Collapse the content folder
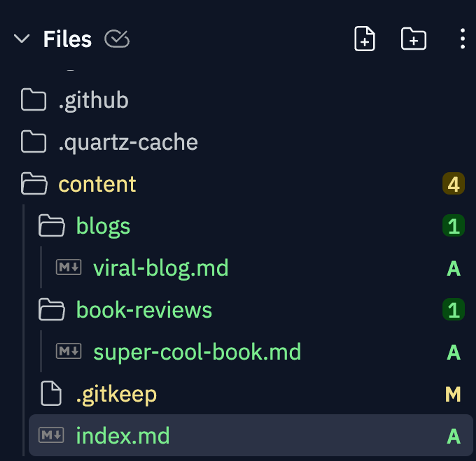The height and width of the screenshot is (461, 476). pos(97,184)
